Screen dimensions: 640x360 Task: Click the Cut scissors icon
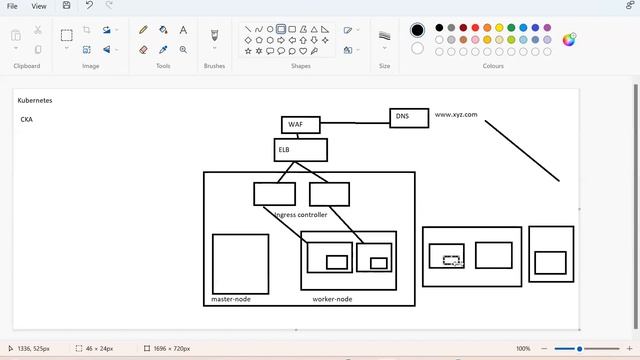pos(38,30)
